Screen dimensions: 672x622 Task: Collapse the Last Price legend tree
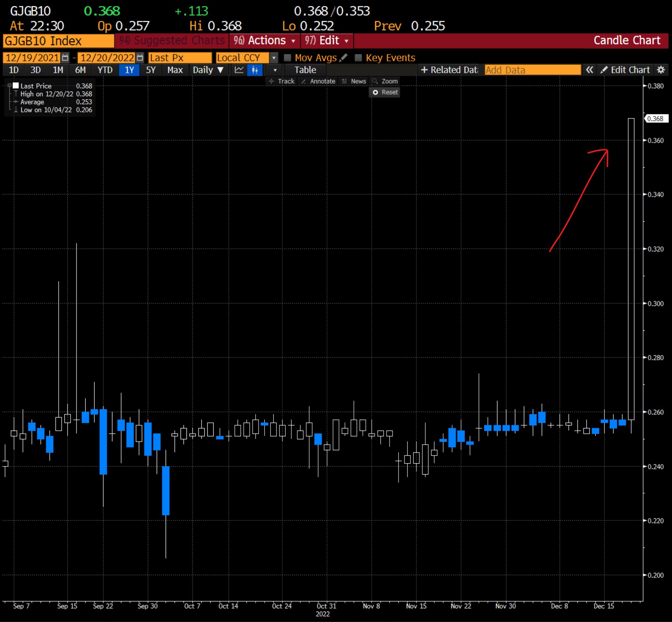pyautogui.click(x=10, y=86)
